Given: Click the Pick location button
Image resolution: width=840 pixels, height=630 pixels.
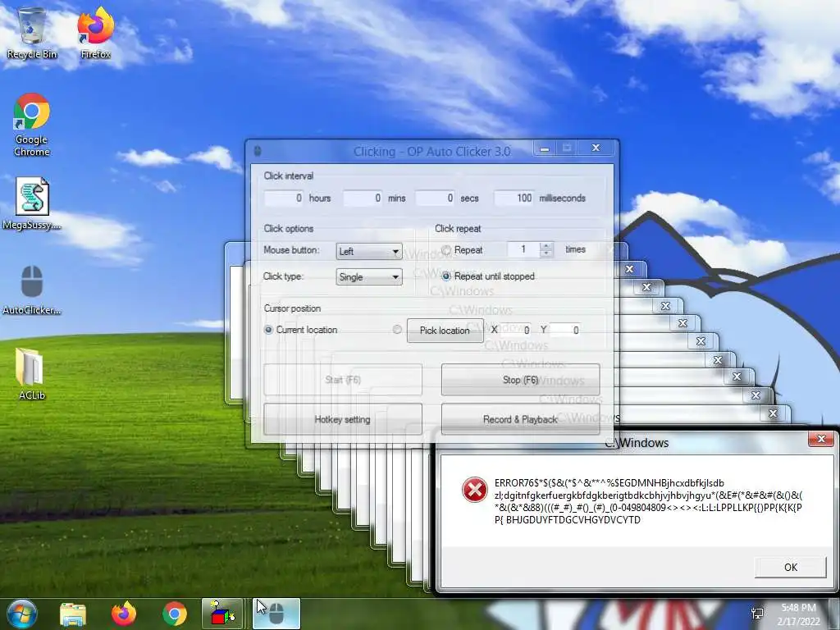Looking at the screenshot, I should (x=445, y=331).
